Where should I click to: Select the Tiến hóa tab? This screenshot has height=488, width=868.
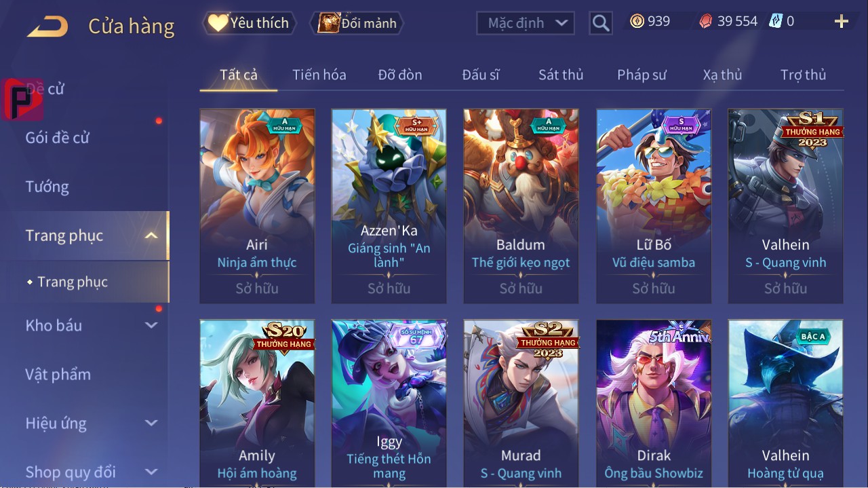pyautogui.click(x=319, y=75)
